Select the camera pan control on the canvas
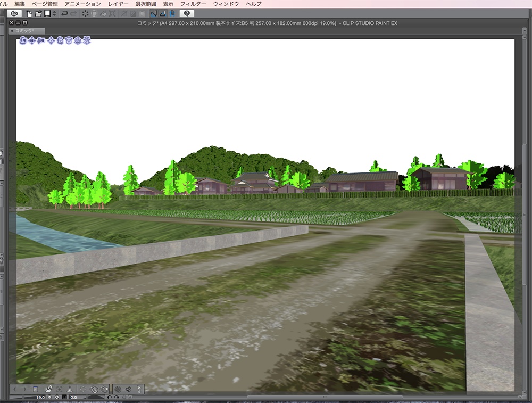 [32, 41]
